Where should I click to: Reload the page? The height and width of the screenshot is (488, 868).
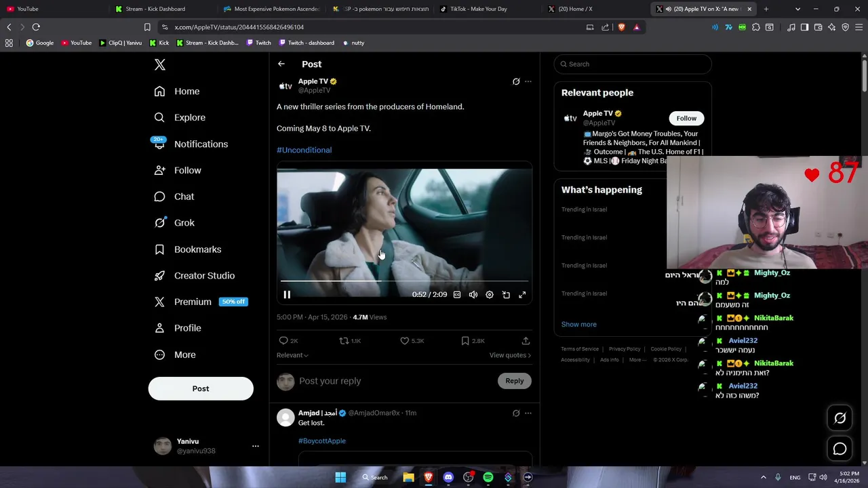click(x=36, y=27)
